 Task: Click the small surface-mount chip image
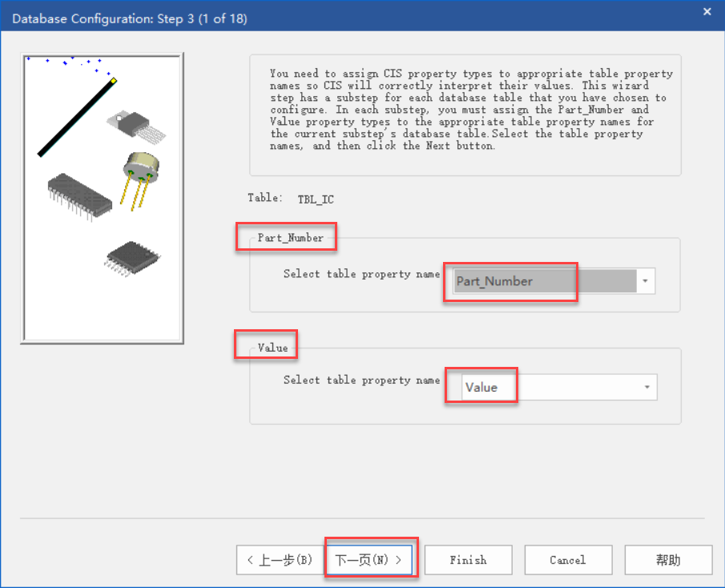point(133,259)
